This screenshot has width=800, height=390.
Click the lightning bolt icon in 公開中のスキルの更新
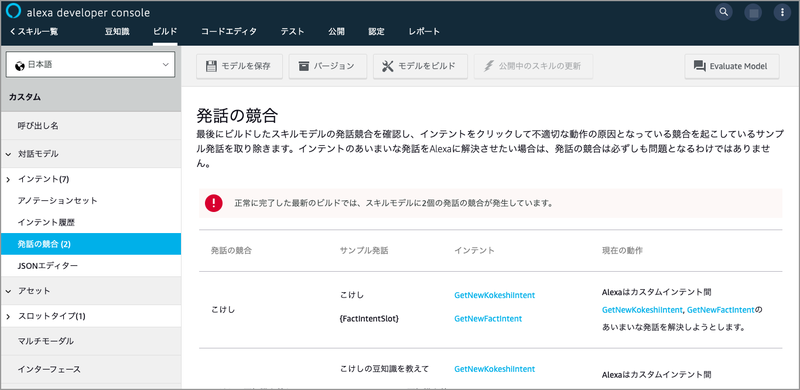coord(489,66)
